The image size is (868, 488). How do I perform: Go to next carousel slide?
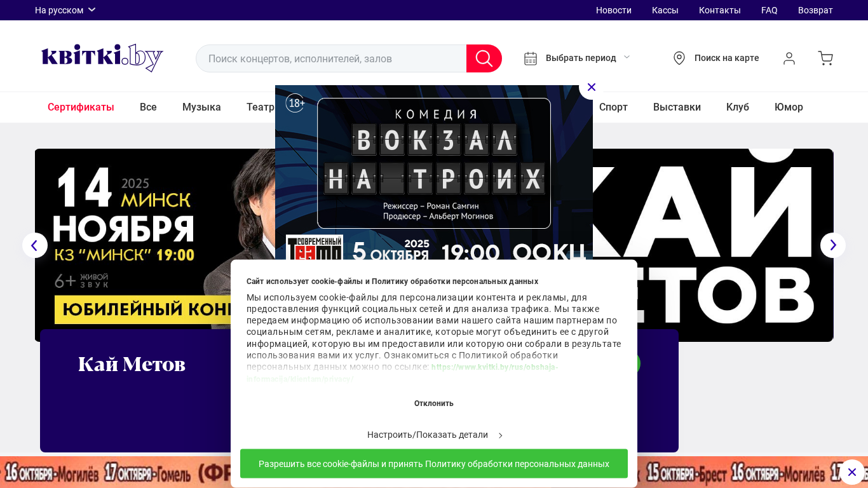833,245
